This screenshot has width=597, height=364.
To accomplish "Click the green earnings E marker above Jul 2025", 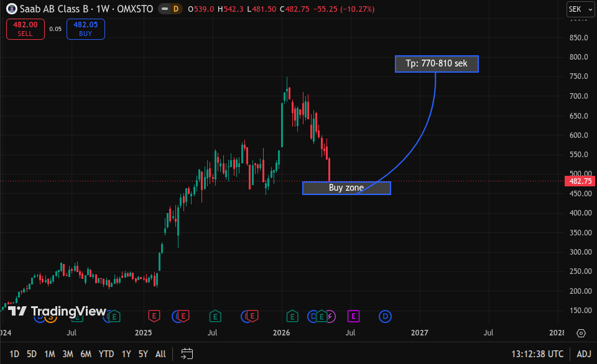I will pos(215,316).
